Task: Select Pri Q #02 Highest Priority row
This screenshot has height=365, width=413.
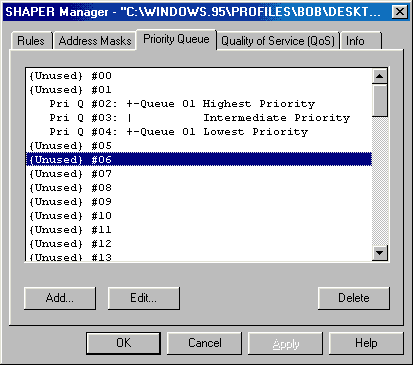Action: coord(199,104)
